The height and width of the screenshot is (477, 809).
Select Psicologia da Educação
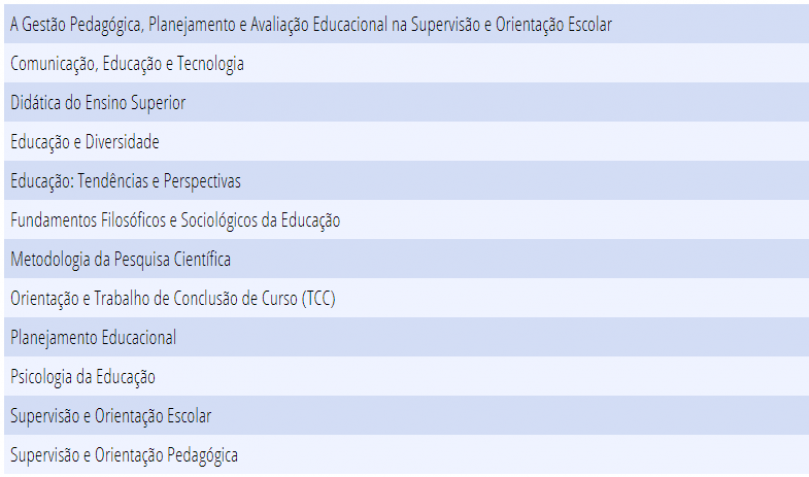click(407, 376)
